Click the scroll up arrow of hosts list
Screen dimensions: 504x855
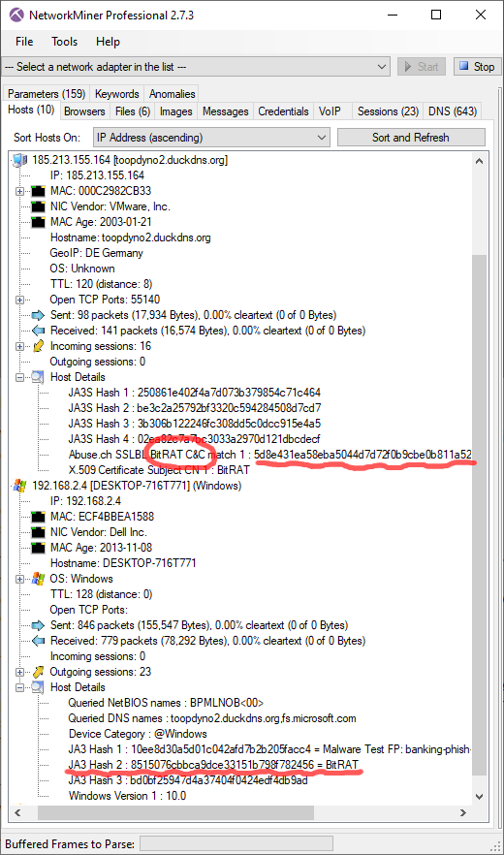coord(479,161)
